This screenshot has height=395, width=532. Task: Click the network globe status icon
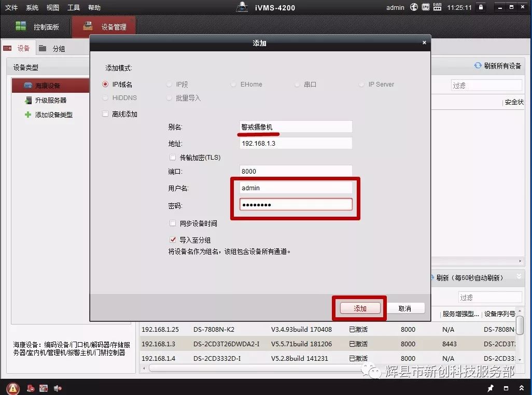tap(414, 7)
